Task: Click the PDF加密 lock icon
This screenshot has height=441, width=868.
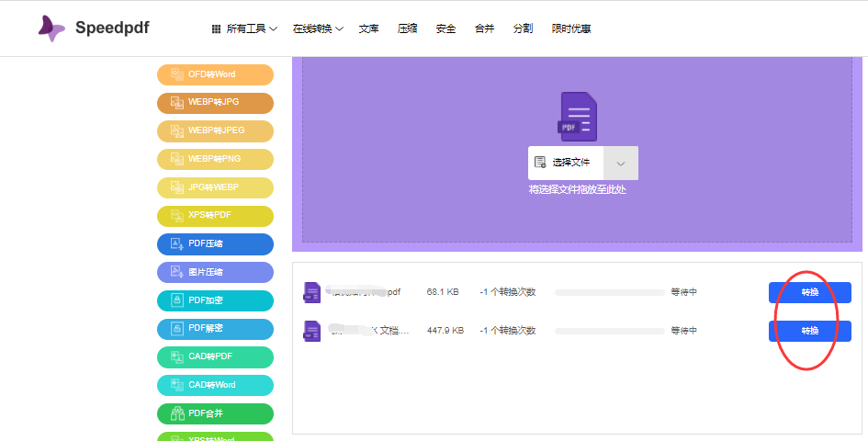Action: (x=176, y=300)
